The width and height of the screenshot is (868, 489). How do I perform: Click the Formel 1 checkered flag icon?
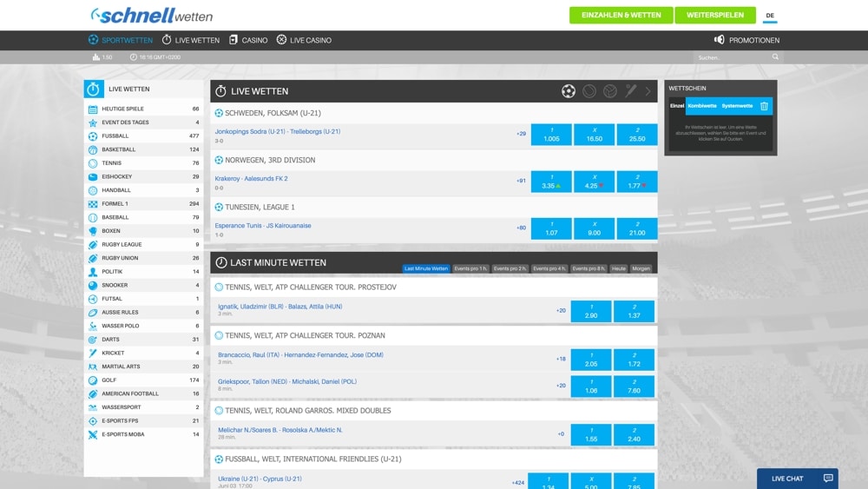93,204
